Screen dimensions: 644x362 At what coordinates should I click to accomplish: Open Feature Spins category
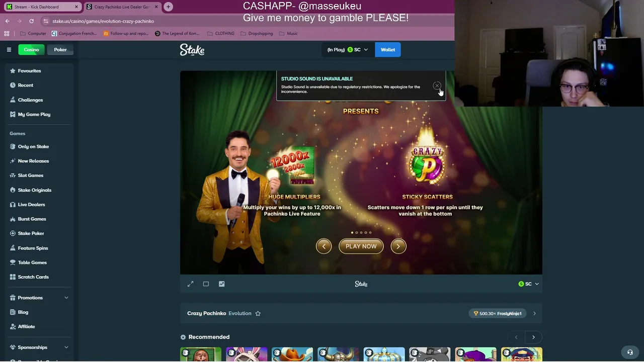[x=33, y=248]
